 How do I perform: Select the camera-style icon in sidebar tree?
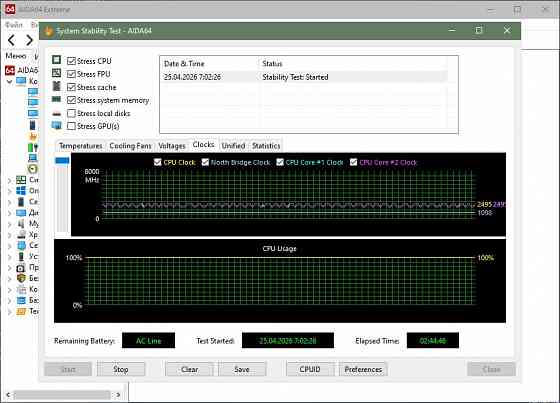pyautogui.click(x=21, y=267)
